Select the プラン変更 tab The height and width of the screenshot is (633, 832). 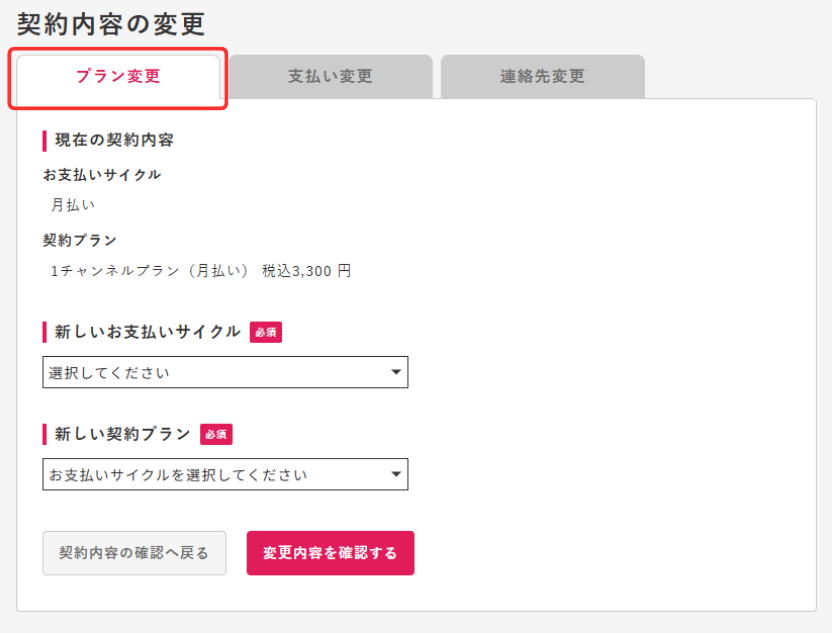point(118,76)
